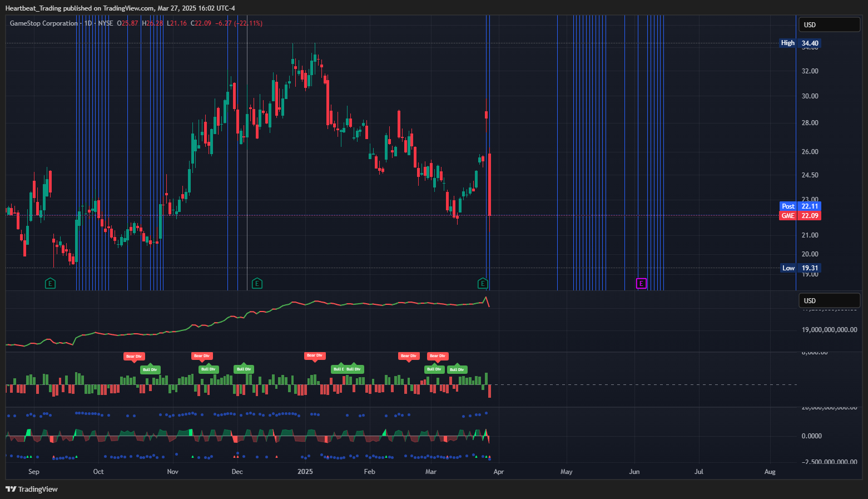The image size is (868, 499).
Task: Click the NYSE exchange label in the legend
Action: [106, 23]
